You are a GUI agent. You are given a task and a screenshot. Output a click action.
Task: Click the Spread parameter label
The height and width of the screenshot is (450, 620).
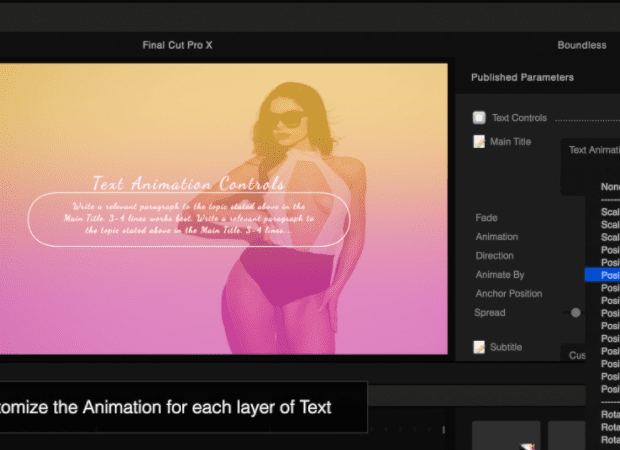490,313
